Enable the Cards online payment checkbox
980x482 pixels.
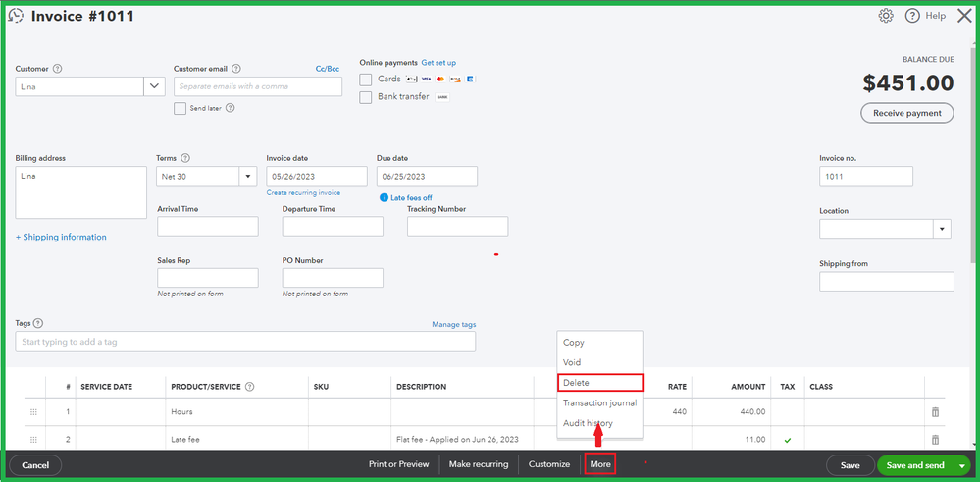click(x=366, y=80)
